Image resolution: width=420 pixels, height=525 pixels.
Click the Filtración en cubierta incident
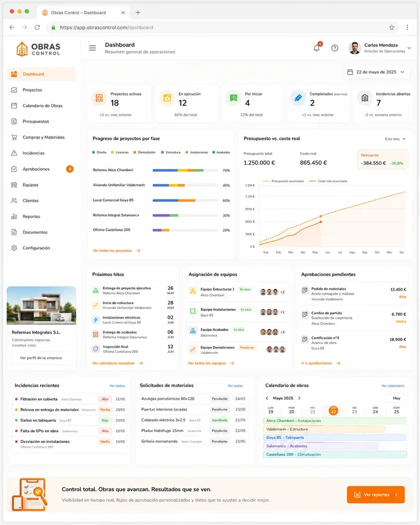(70, 399)
